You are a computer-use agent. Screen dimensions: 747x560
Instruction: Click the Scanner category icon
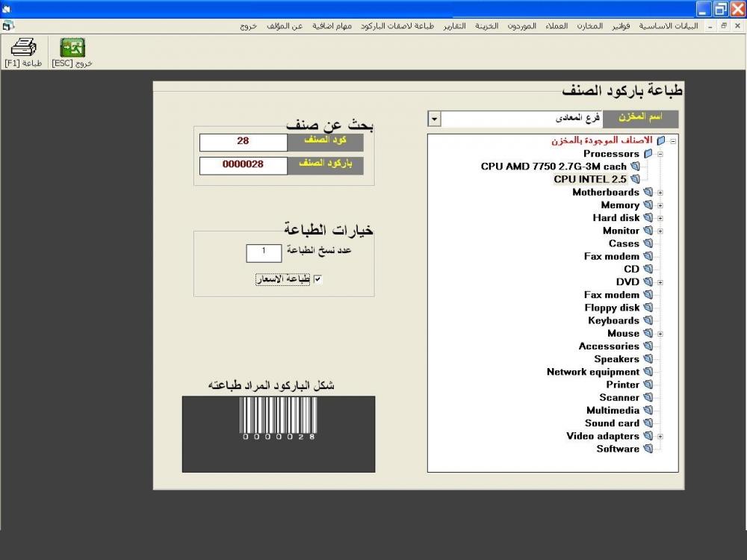pos(648,398)
